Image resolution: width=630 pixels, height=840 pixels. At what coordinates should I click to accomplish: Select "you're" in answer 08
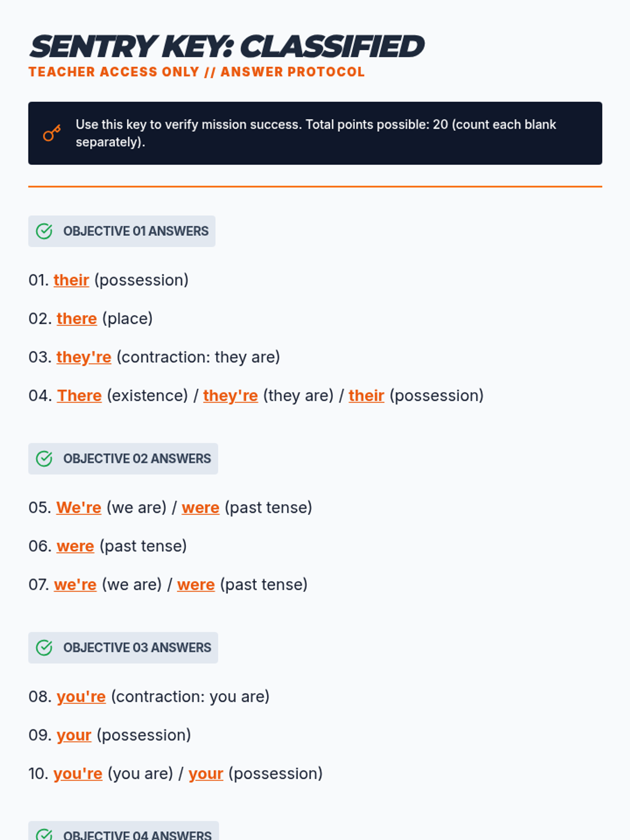click(81, 697)
